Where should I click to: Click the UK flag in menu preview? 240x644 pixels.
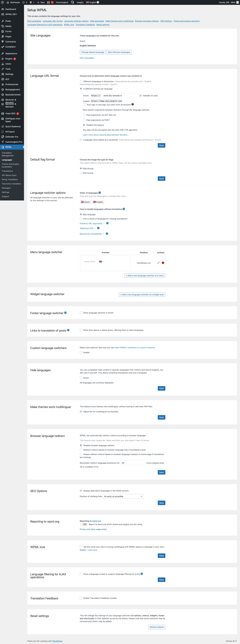(100, 262)
